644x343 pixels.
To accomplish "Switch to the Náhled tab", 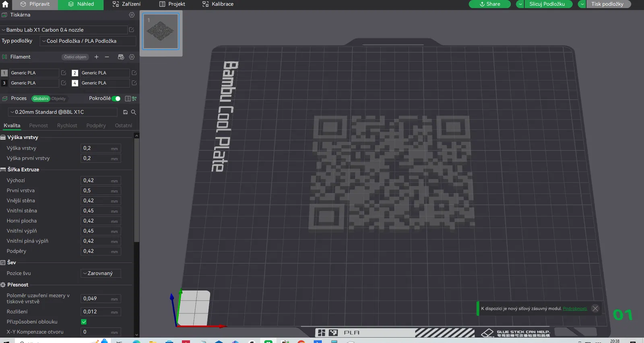I will click(81, 4).
